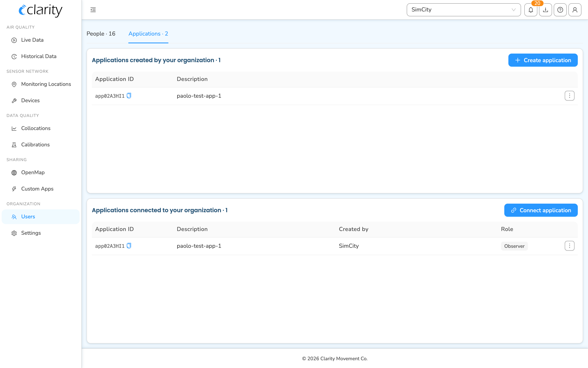
Task: Click the Devices wrench icon
Action: pyautogui.click(x=14, y=101)
